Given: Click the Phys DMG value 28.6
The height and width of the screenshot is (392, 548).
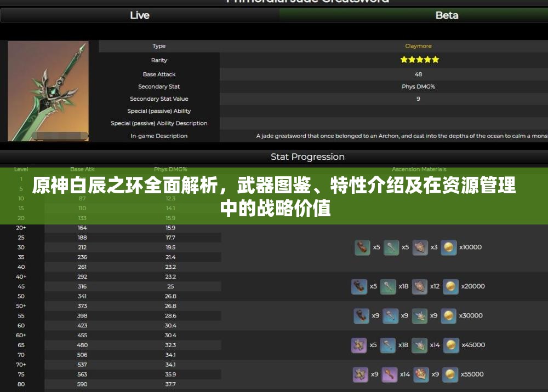Looking at the screenshot, I should [x=170, y=315].
